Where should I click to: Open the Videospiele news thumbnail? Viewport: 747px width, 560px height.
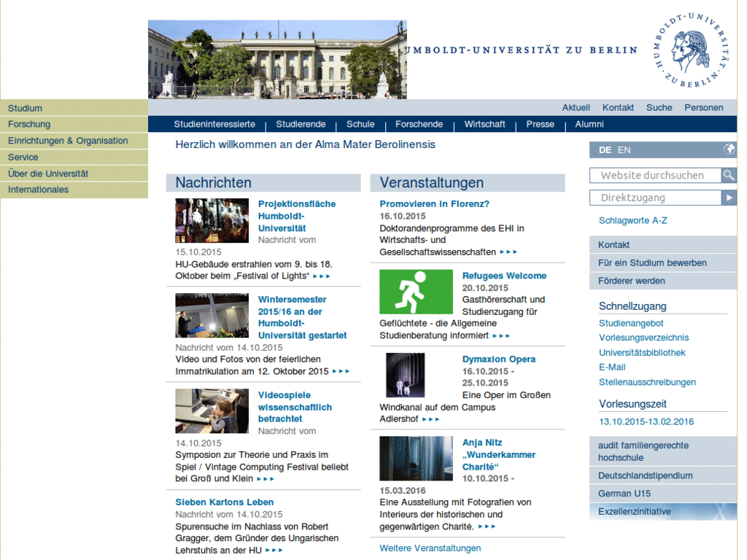[x=212, y=411]
